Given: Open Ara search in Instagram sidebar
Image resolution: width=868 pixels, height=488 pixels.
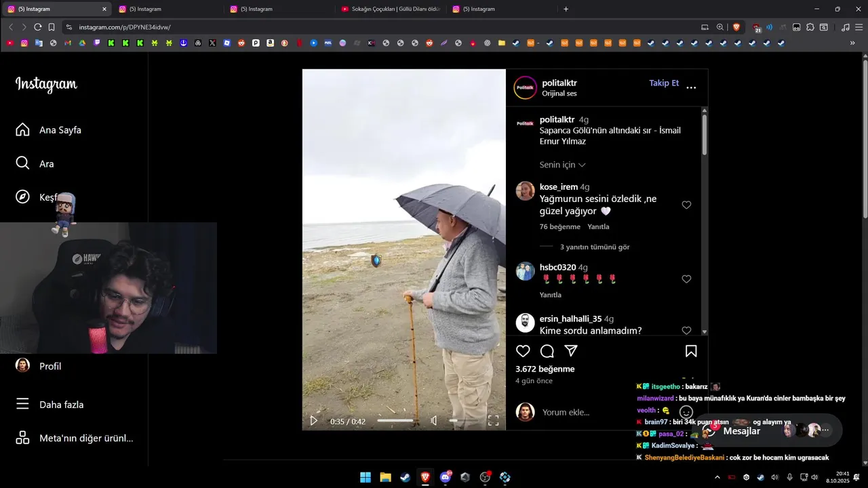Looking at the screenshot, I should pyautogui.click(x=35, y=163).
